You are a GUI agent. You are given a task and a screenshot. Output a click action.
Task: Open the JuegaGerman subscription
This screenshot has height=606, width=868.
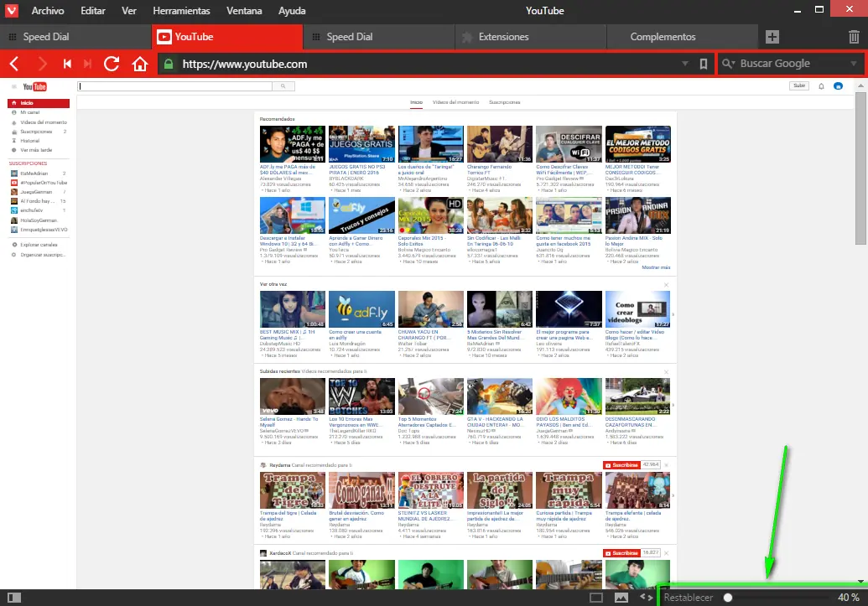[x=36, y=192]
